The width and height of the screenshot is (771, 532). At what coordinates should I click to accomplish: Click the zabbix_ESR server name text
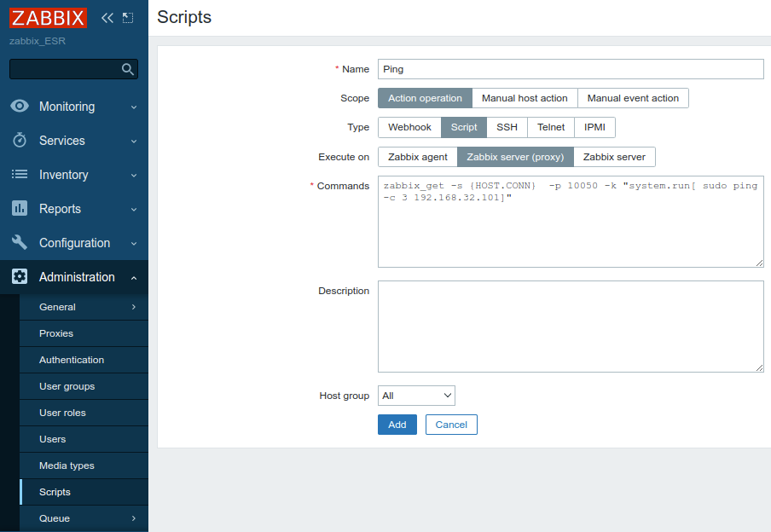38,41
